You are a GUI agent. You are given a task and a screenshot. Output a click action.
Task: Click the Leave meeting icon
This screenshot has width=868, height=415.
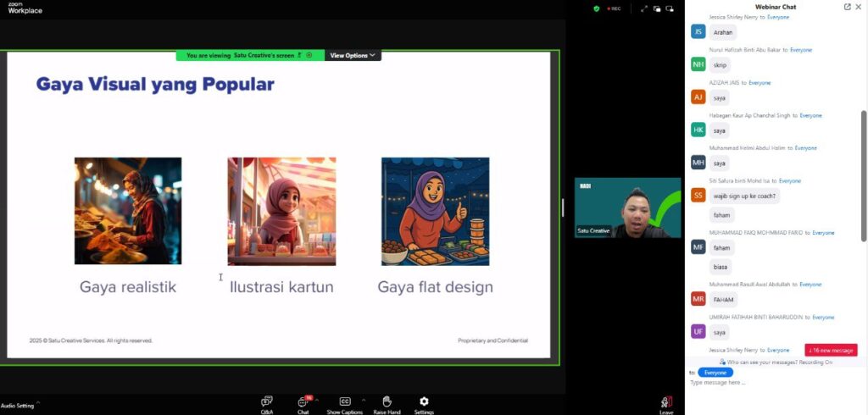pyautogui.click(x=666, y=402)
